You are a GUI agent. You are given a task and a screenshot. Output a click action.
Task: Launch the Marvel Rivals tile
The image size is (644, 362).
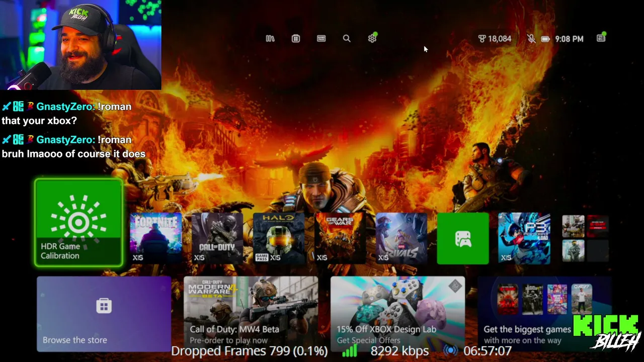coord(401,238)
